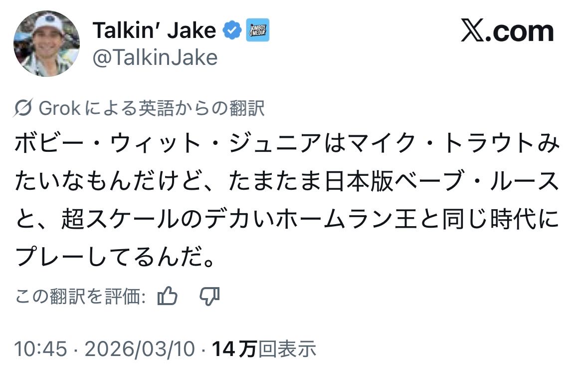
Task: Open the Jomboy Media affiliation badge
Action: [258, 30]
